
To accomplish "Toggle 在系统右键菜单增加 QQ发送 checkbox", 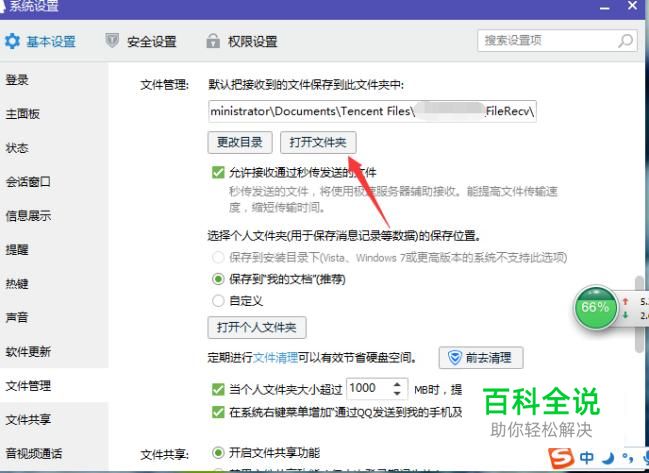I will [218, 412].
